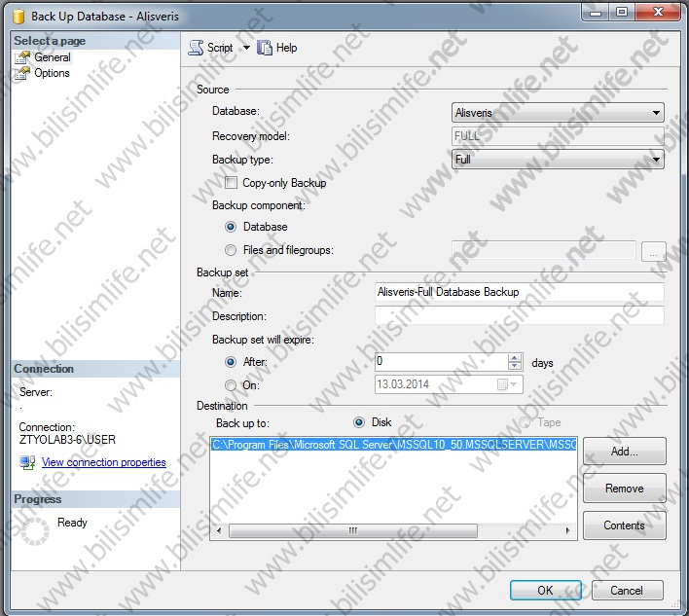Increase the expire After days spinner
The width and height of the screenshot is (689, 616).
click(515, 358)
